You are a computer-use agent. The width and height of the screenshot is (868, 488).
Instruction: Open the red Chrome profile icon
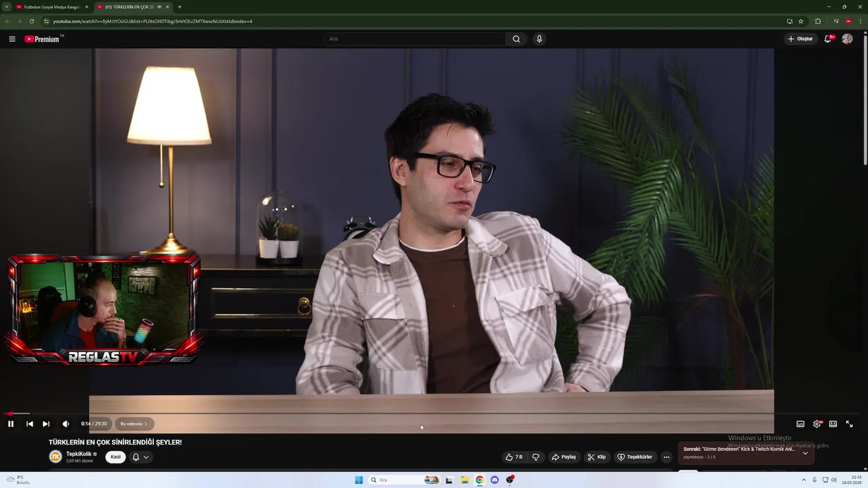point(848,21)
